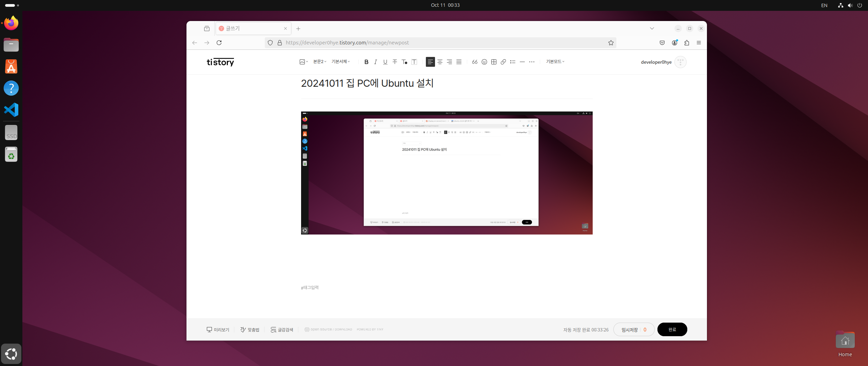Click the 완료 publish button
Screen dimensions: 868x366
[672, 329]
